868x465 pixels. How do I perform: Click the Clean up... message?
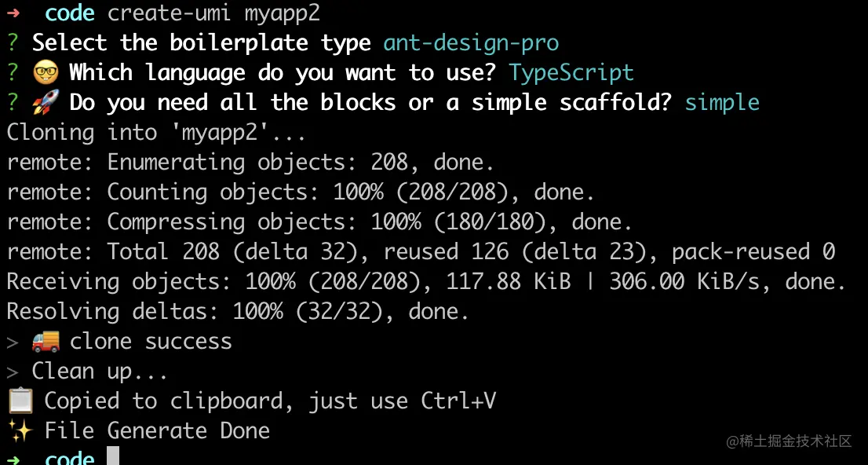coord(100,372)
